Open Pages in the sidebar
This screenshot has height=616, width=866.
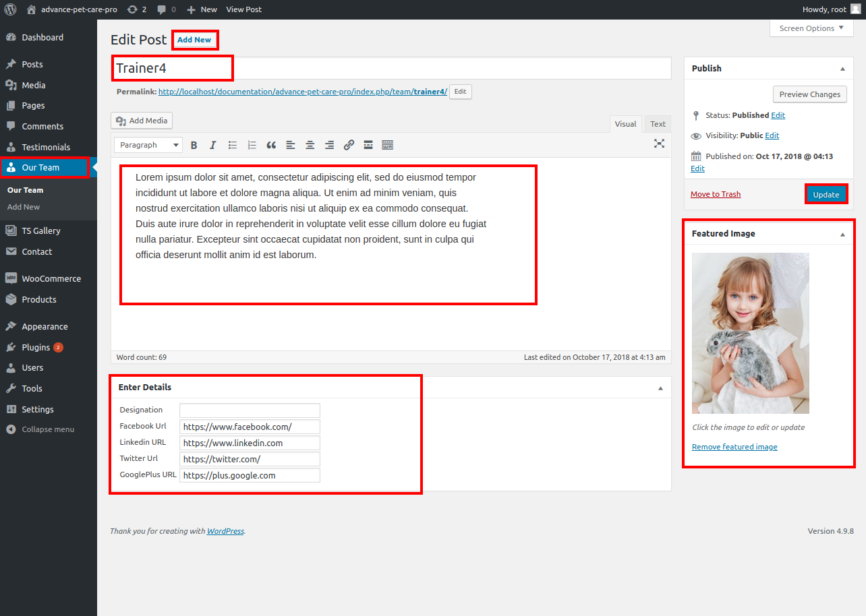49,106
